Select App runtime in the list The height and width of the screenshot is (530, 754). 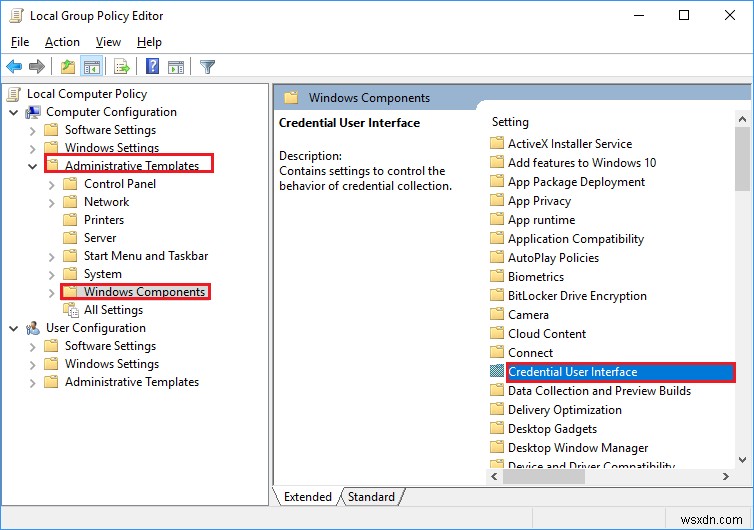(541, 220)
